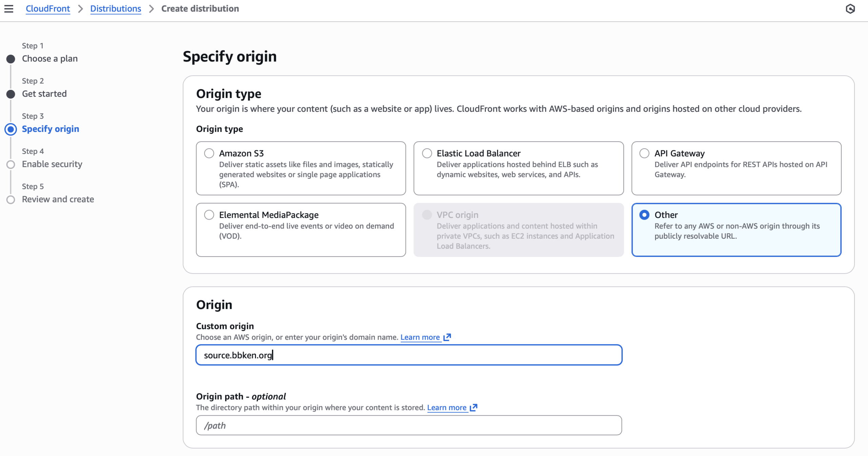Select the Amazon S3 origin type
868x456 pixels.
(x=209, y=153)
